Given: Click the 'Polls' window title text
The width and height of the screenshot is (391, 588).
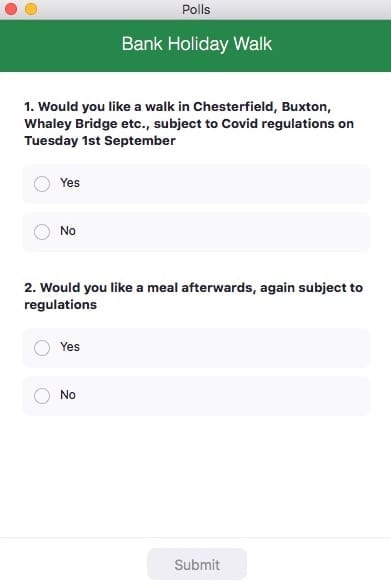Looking at the screenshot, I should [x=196, y=9].
